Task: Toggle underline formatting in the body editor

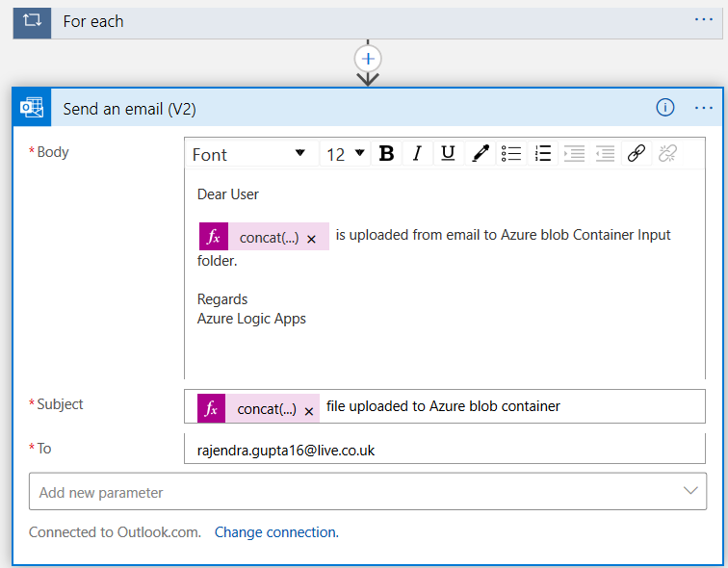Action: [x=448, y=154]
